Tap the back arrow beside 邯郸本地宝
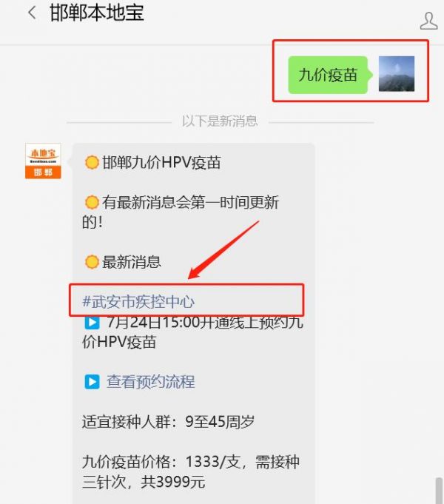 click(x=32, y=13)
